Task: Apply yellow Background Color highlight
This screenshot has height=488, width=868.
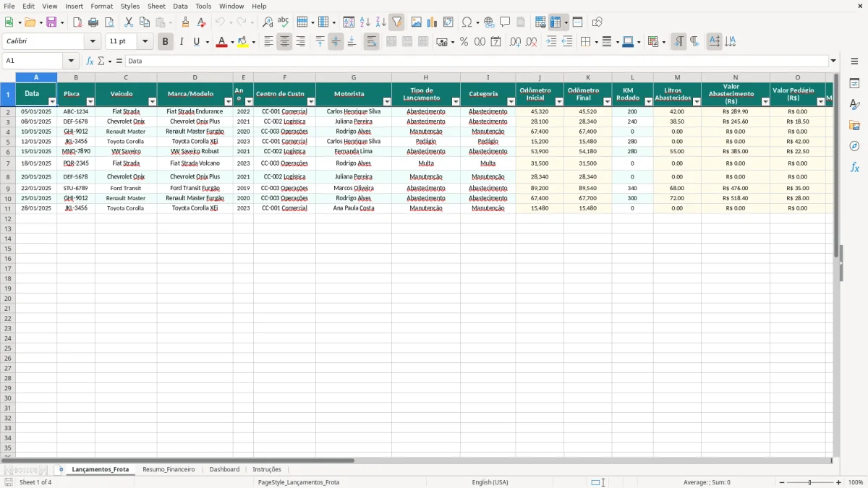Action: (243, 42)
